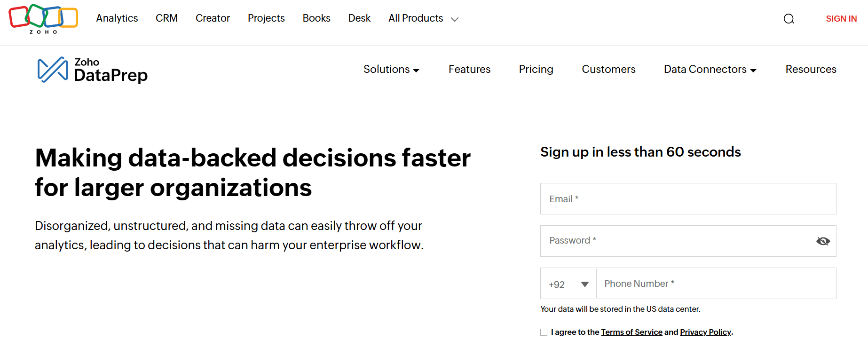Click the Zoho DataPrep logo

pos(93,70)
